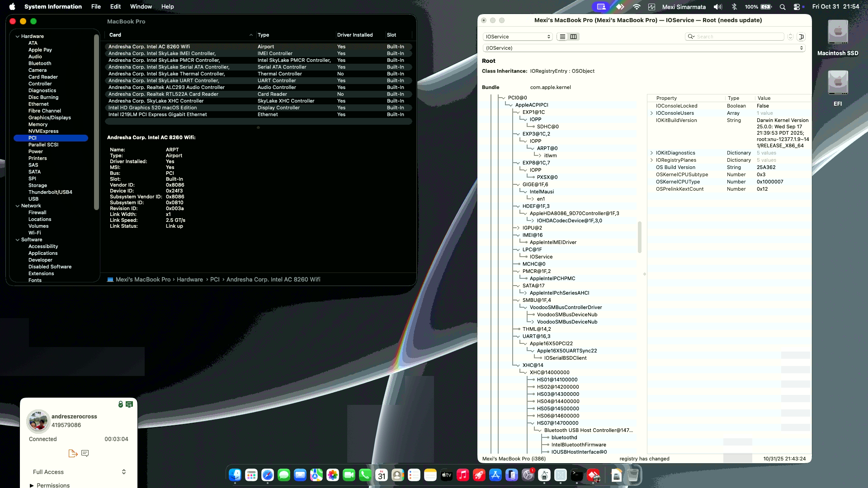This screenshot has height=488, width=868.
Task: Click Hardware in the path bar
Action: coord(190,279)
